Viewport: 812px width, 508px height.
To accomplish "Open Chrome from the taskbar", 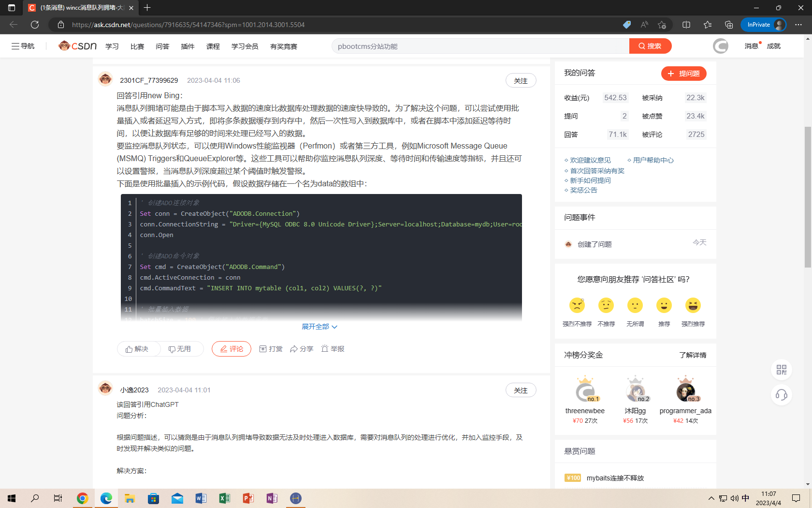I will click(x=82, y=498).
